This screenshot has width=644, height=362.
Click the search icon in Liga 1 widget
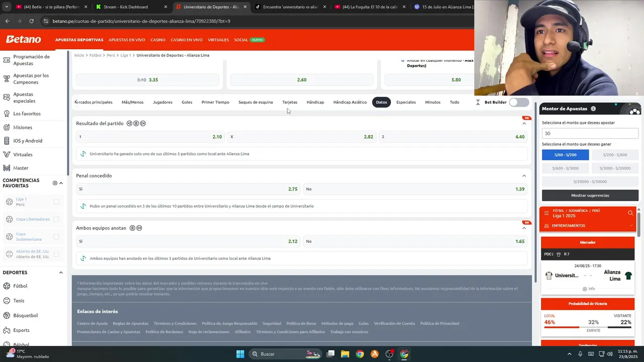point(630,213)
